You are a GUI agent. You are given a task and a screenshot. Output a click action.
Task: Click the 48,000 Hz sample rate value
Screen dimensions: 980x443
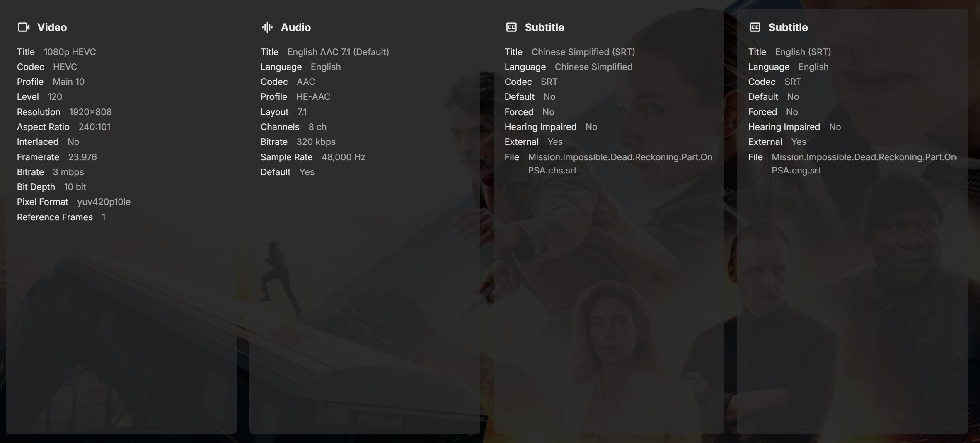[x=343, y=157]
